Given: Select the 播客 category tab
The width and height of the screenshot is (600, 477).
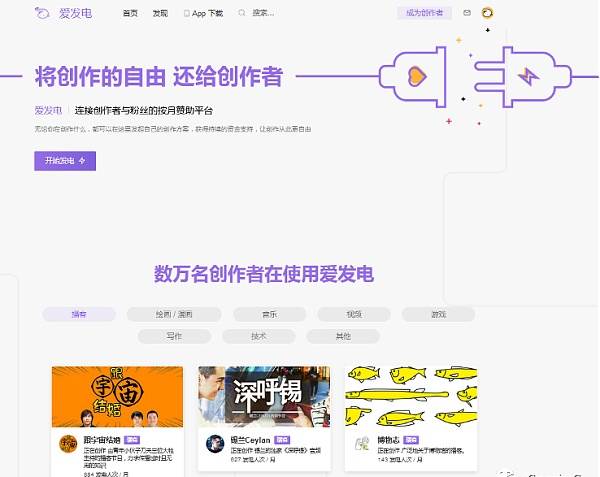Looking at the screenshot, I should [x=79, y=314].
